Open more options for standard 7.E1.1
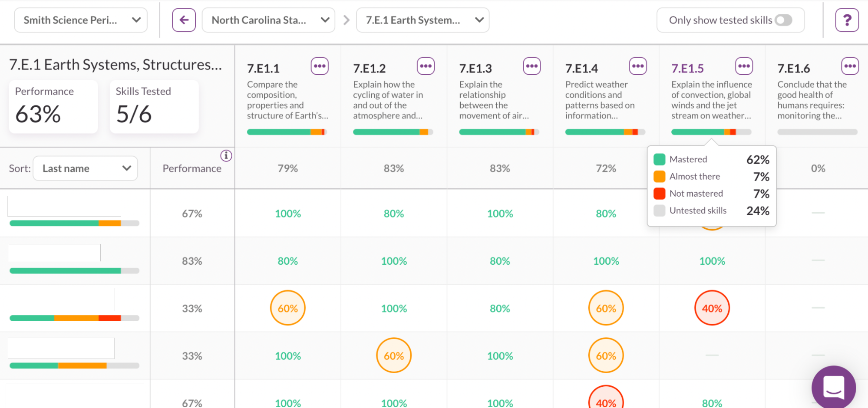868x408 pixels. pyautogui.click(x=320, y=66)
